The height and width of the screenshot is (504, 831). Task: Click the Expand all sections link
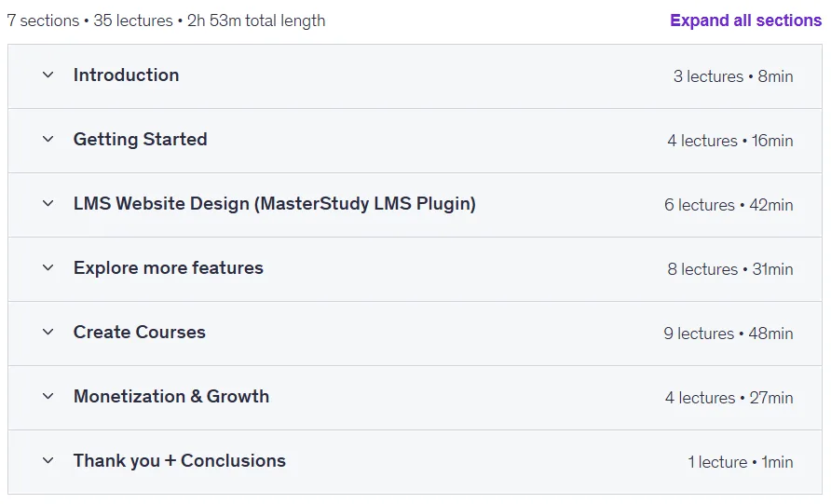[x=745, y=20]
